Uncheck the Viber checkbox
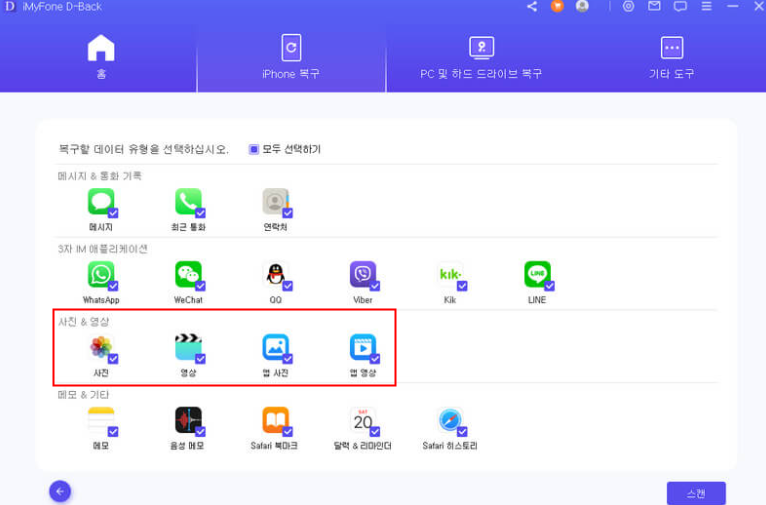This screenshot has width=766, height=505. coord(375,286)
